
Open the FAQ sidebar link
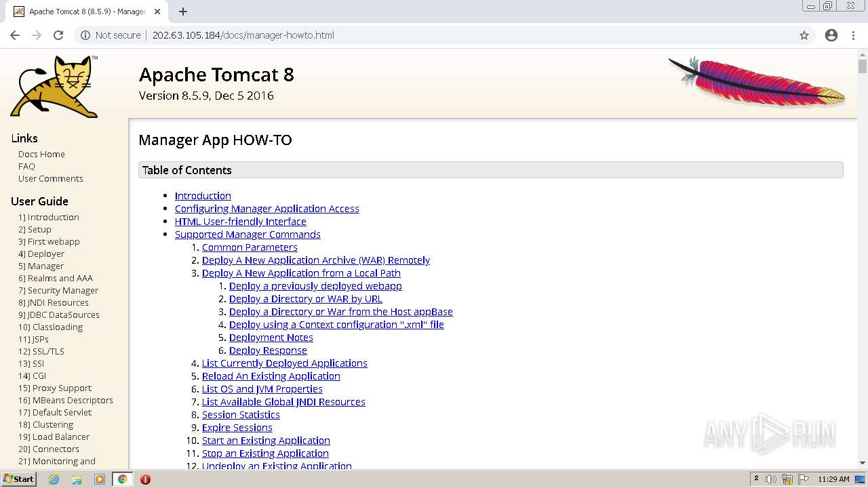(x=26, y=166)
